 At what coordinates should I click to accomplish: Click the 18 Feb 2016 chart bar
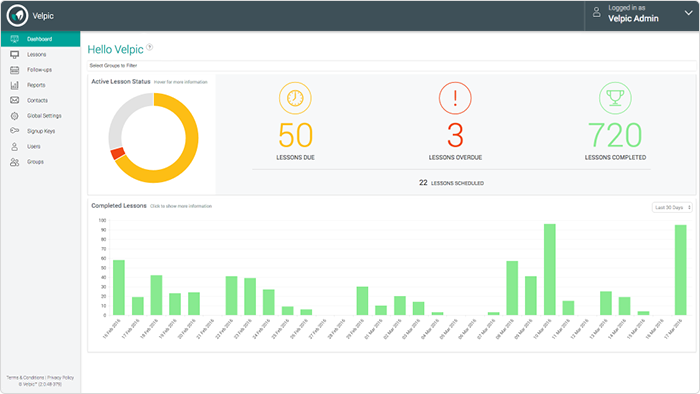point(156,295)
